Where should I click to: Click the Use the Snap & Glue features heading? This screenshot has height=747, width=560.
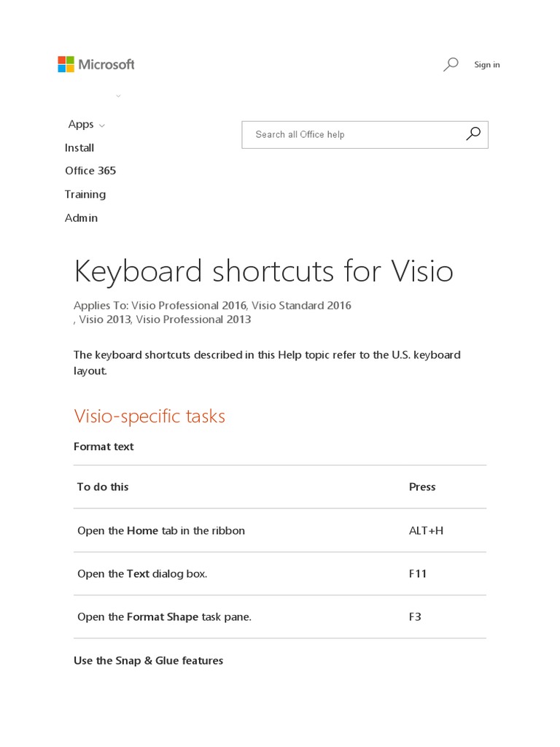coord(148,660)
